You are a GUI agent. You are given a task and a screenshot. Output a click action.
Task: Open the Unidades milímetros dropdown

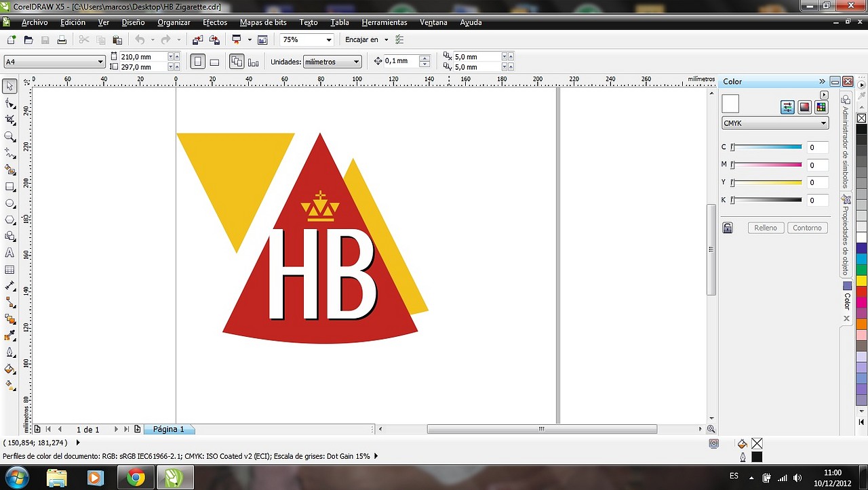[356, 62]
